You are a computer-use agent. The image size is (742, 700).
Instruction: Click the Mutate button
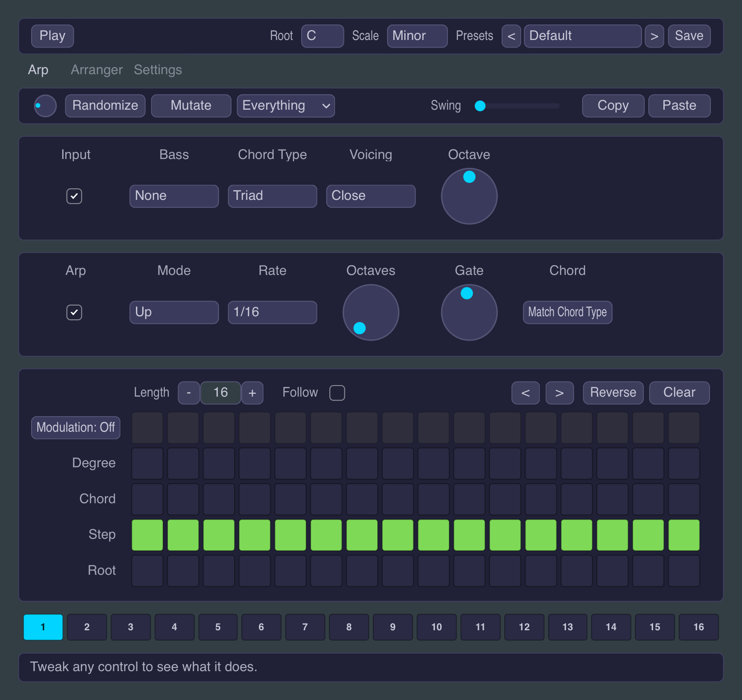191,106
